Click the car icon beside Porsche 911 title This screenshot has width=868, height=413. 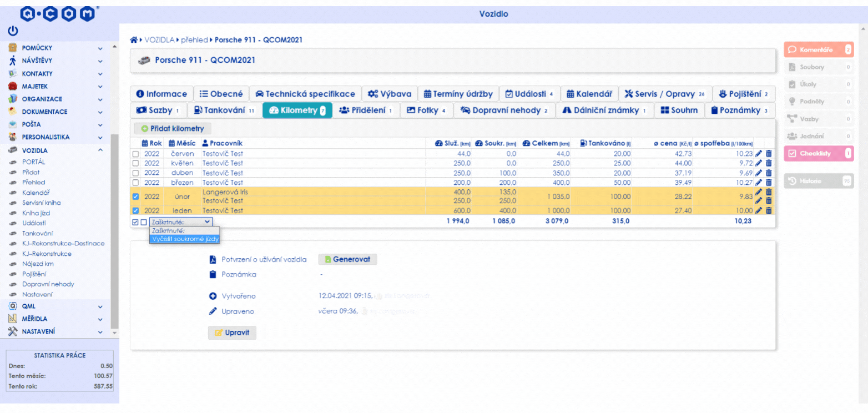click(144, 60)
